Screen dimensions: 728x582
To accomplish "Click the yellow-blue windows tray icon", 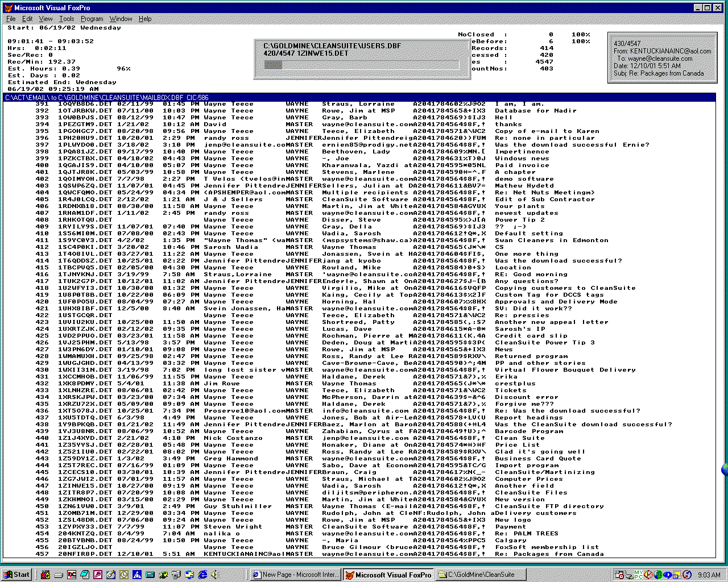I will 677,575.
